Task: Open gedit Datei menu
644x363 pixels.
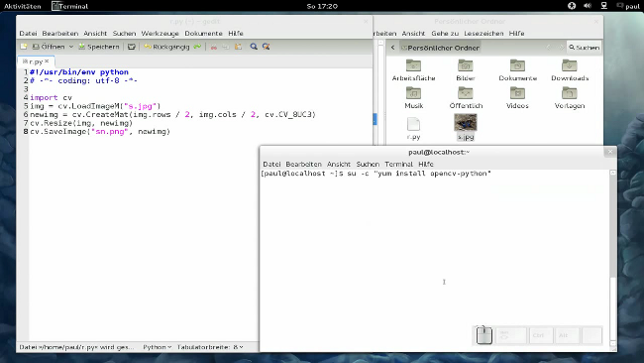Action: [28, 34]
